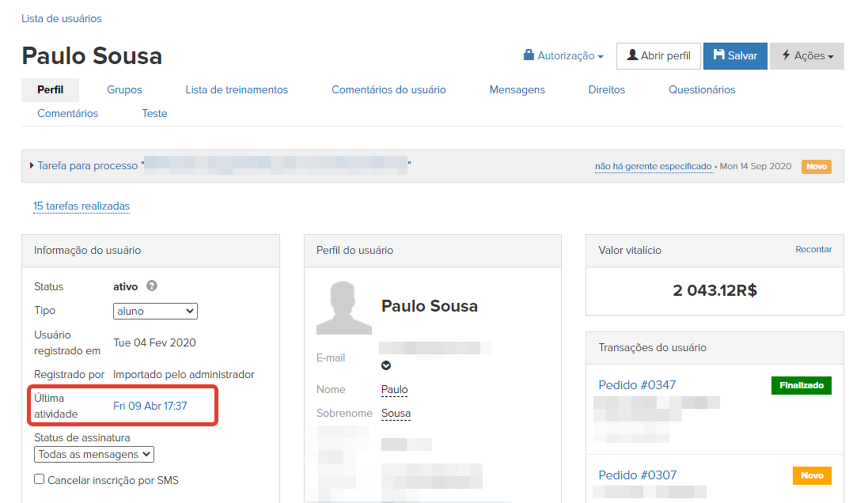868x503 pixels.
Task: Click the Abrir perfil button
Action: click(x=658, y=56)
